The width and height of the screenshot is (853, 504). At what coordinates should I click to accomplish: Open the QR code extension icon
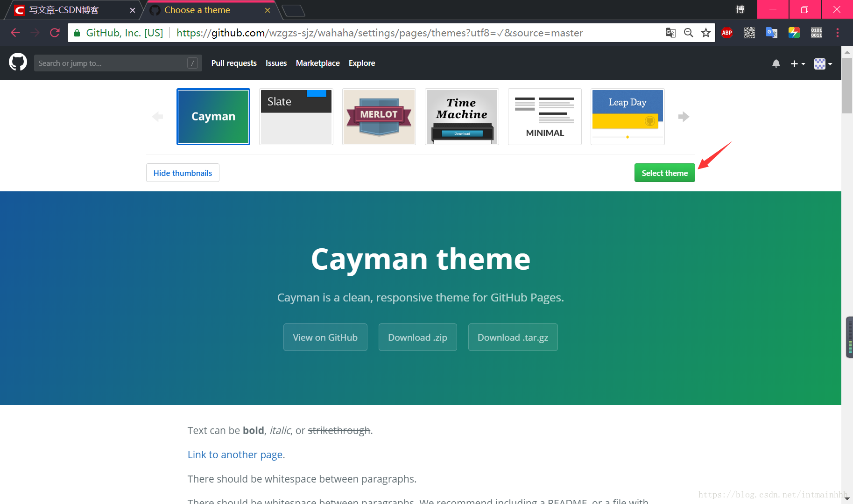click(749, 33)
